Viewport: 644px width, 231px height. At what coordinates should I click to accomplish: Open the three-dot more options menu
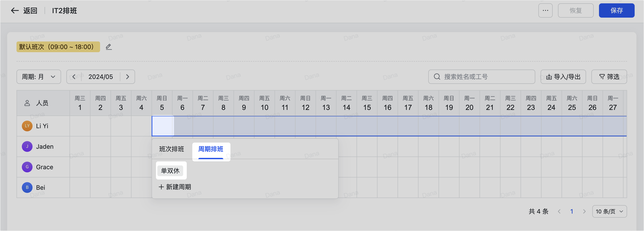pyautogui.click(x=545, y=10)
